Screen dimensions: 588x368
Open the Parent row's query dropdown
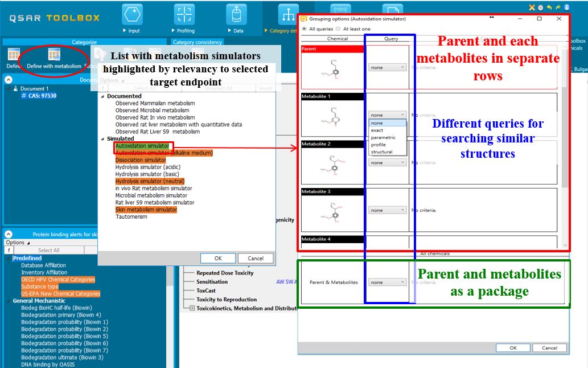[x=387, y=66]
